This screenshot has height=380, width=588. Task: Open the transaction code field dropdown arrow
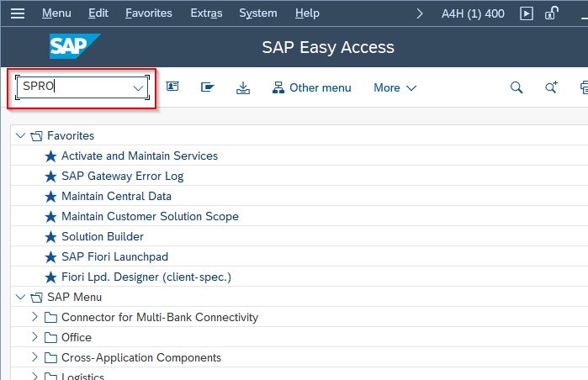tap(138, 88)
